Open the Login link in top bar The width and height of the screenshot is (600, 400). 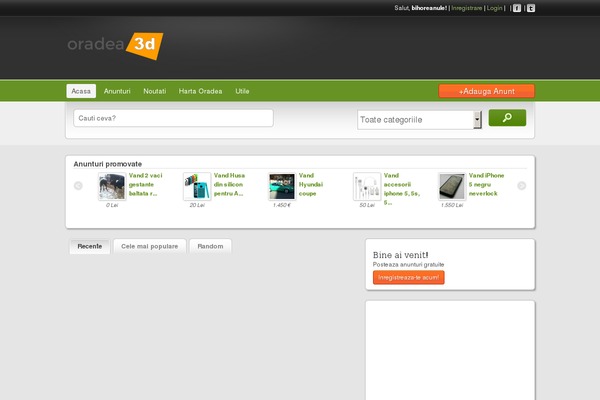point(494,8)
